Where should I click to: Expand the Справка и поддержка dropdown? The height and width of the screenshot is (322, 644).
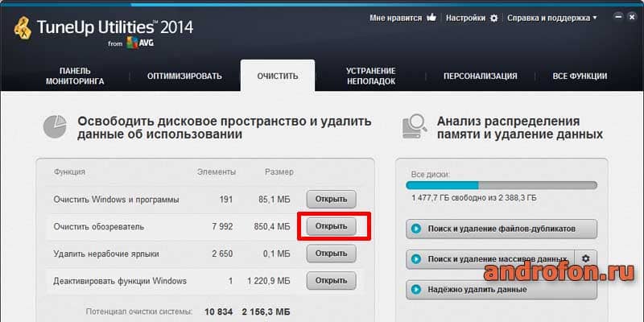pos(552,18)
